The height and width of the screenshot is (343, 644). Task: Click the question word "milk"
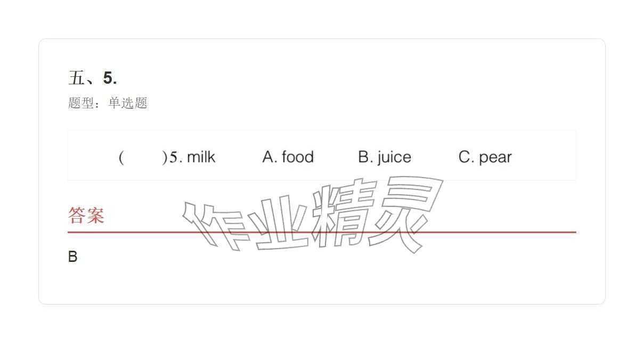click(x=201, y=157)
